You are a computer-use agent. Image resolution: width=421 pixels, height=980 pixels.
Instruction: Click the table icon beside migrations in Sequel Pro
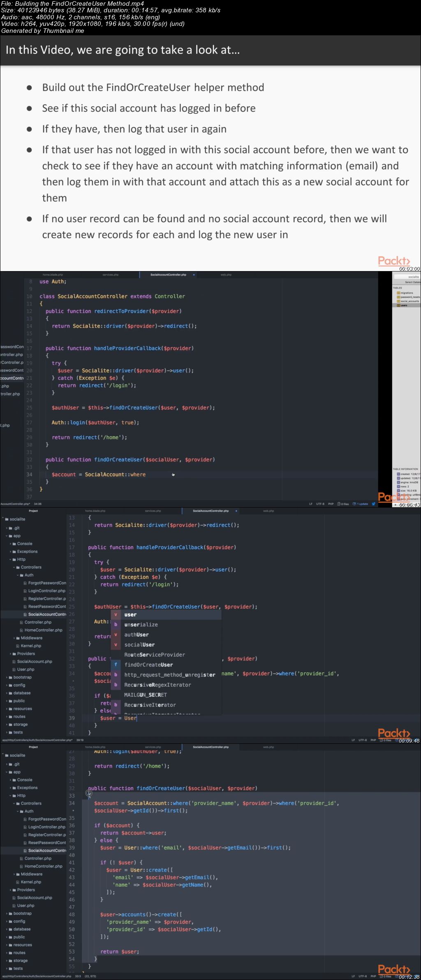coord(398,293)
